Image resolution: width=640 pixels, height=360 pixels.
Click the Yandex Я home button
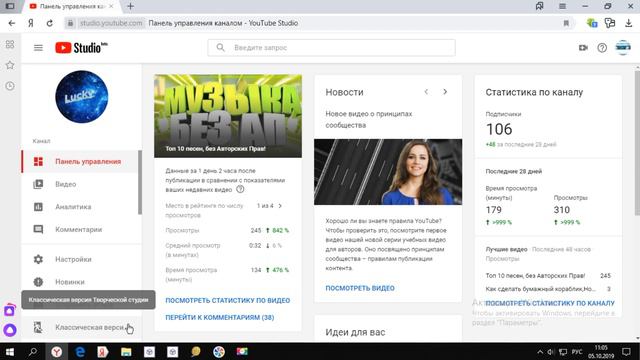[x=31, y=23]
